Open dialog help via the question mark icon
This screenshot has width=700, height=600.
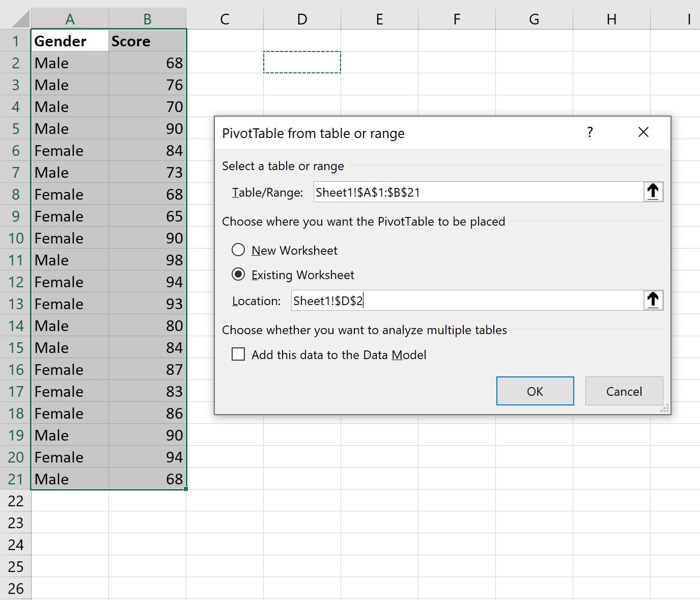coord(590,132)
